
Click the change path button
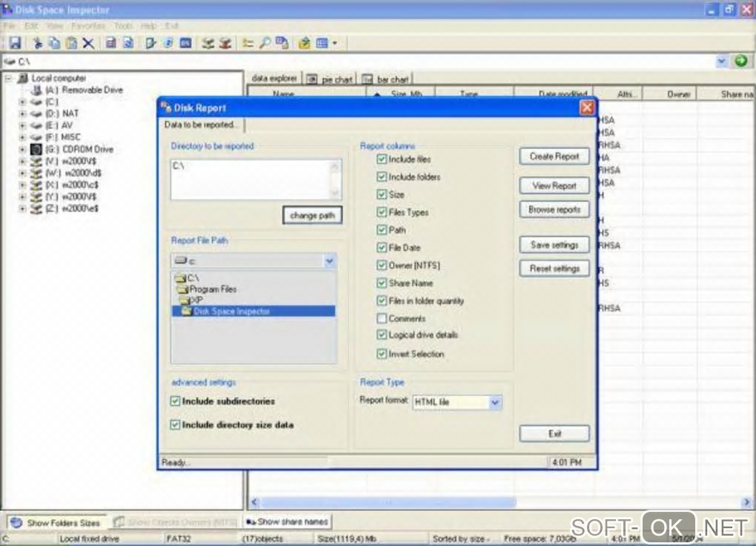pos(313,215)
